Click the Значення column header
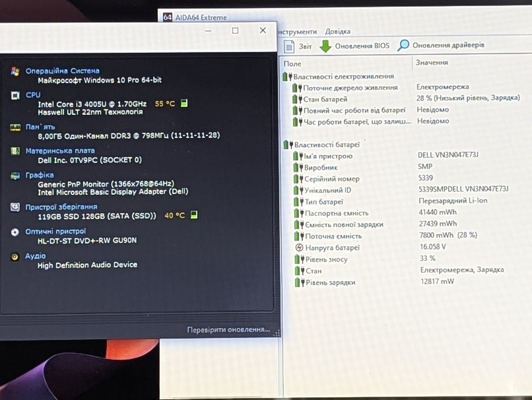Image resolution: width=532 pixels, height=400 pixels. (432, 62)
